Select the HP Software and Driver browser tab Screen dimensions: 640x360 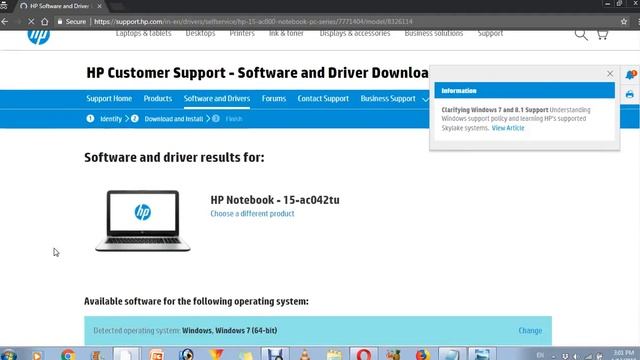pyautogui.click(x=59, y=6)
